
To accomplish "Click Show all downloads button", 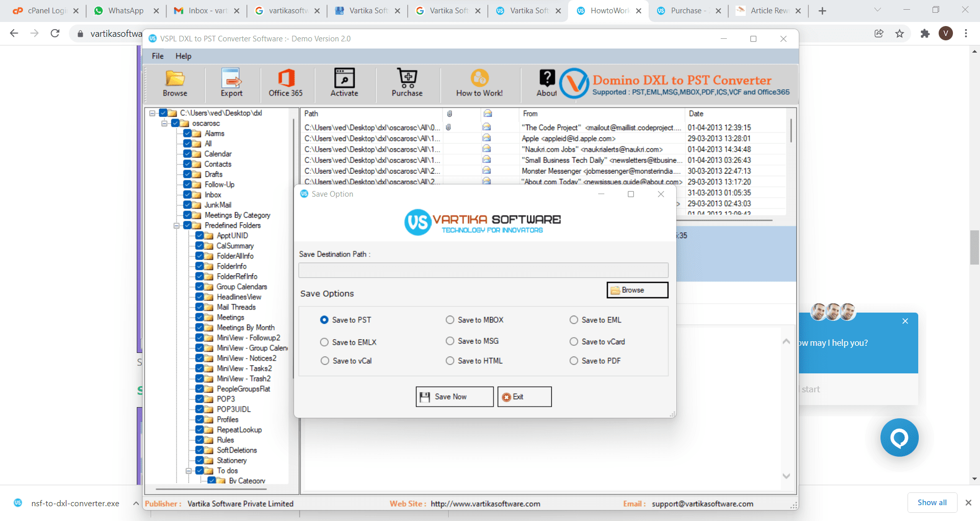I will 932,503.
